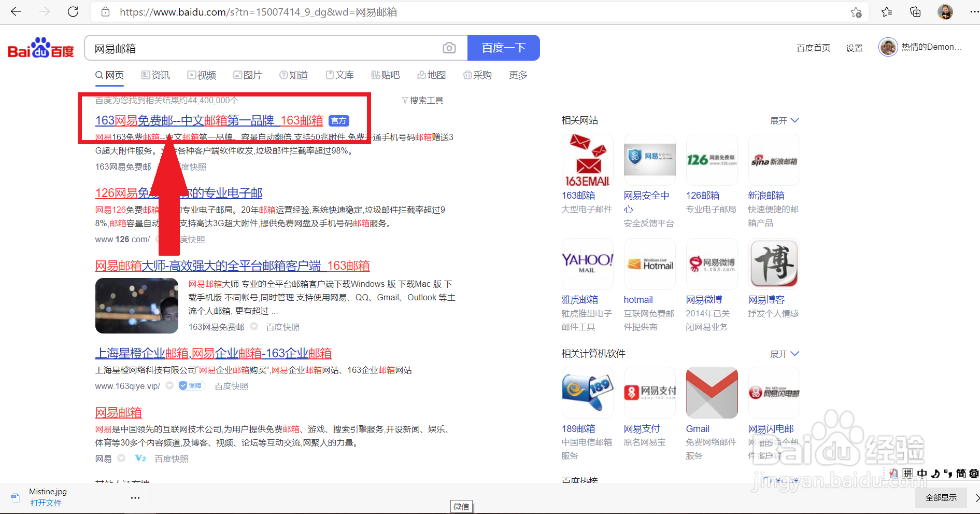980x514 pixels.
Task: Open the Baidu account avatar
Action: coord(888,47)
